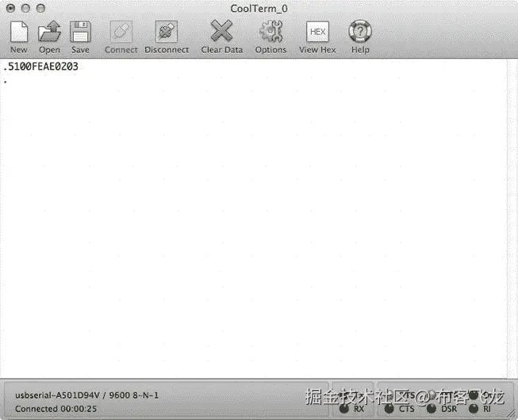
Task: Click the usbserial-A501D94V / 9600 8-N-1 status text
Action: [x=86, y=395]
